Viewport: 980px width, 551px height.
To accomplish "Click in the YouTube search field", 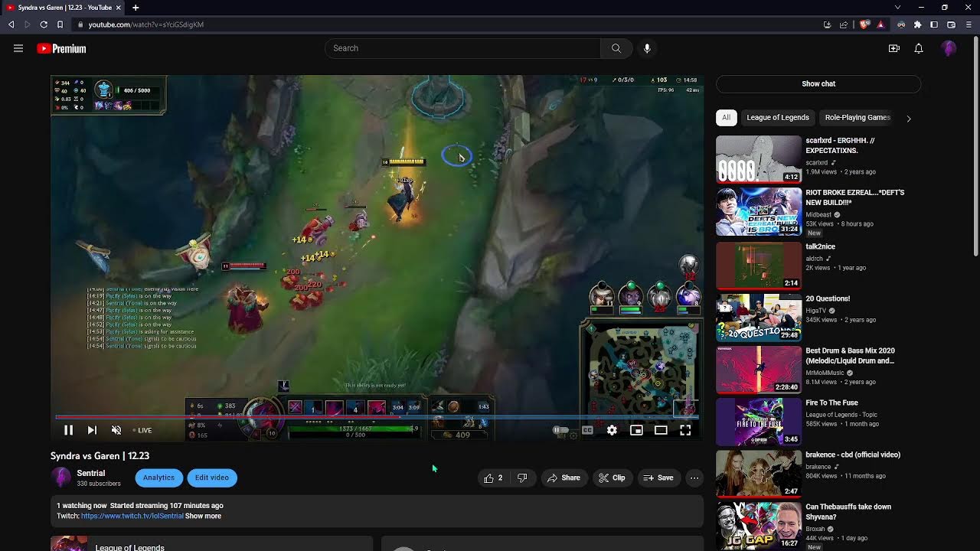I will point(462,48).
